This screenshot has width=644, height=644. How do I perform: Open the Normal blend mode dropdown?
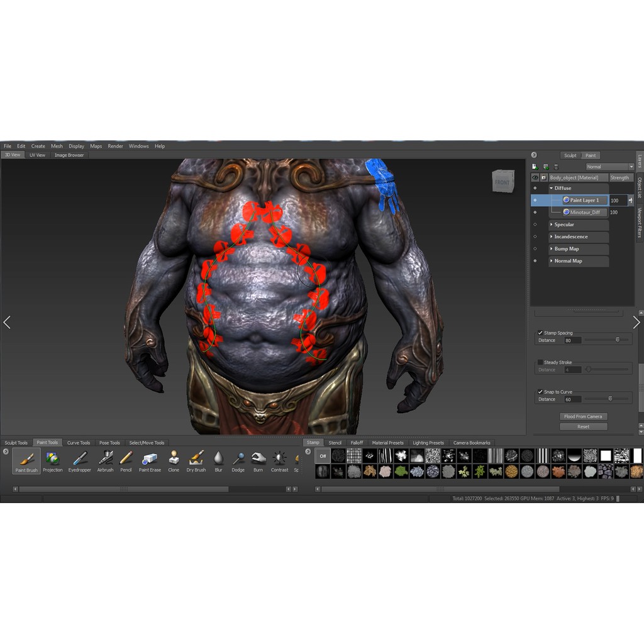coord(608,167)
